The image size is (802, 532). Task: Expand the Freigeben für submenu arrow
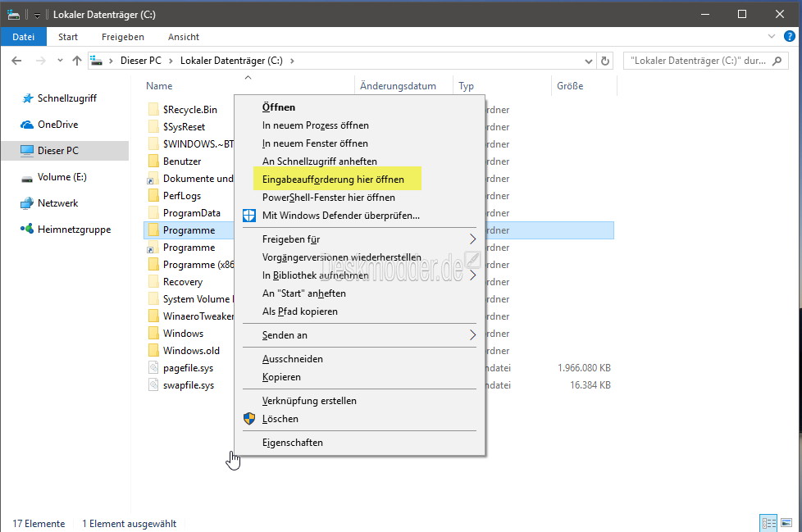coord(472,239)
